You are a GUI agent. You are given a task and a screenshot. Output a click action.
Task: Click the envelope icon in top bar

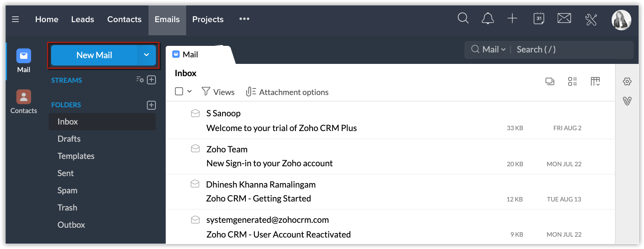point(564,18)
